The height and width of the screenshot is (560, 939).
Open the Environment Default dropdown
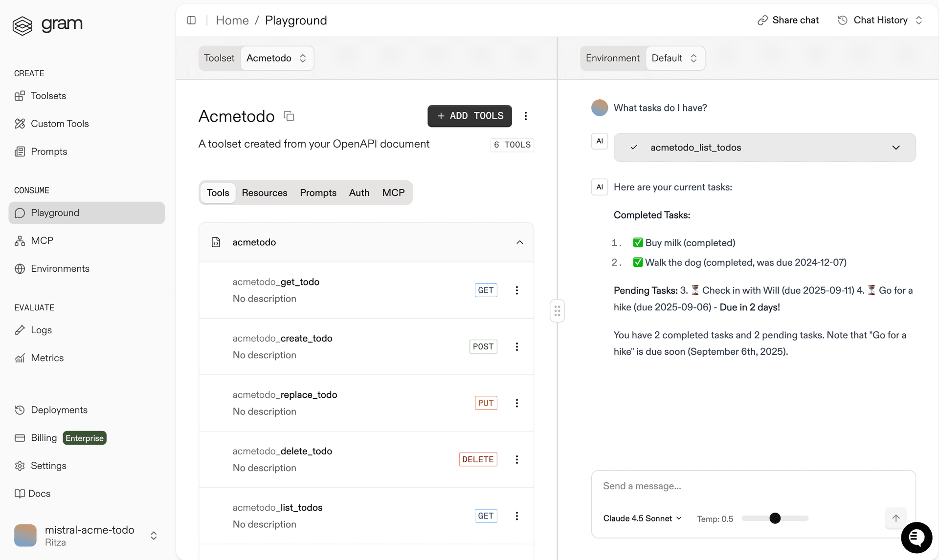coord(675,58)
